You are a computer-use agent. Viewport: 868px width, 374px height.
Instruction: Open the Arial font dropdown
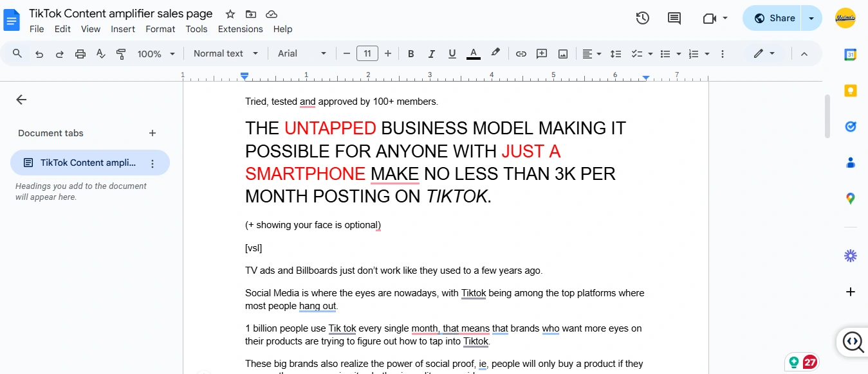302,54
